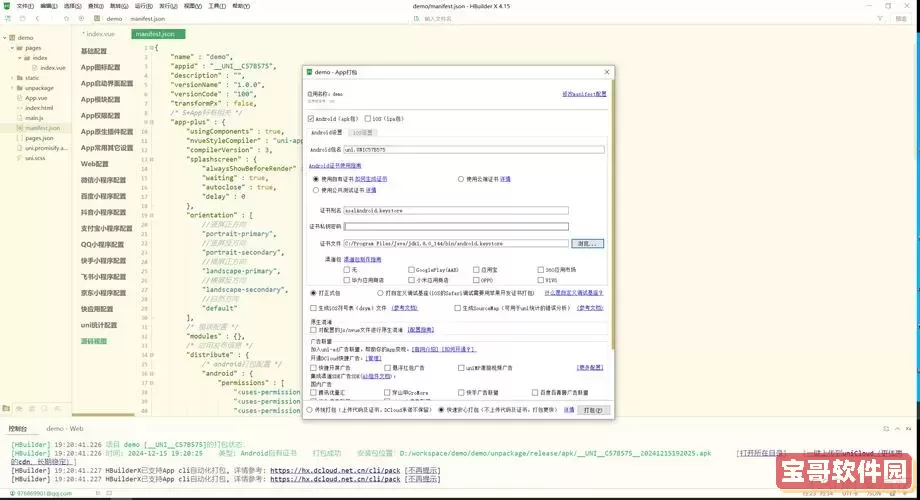Click the save file icon in the toolbar

coord(22,19)
